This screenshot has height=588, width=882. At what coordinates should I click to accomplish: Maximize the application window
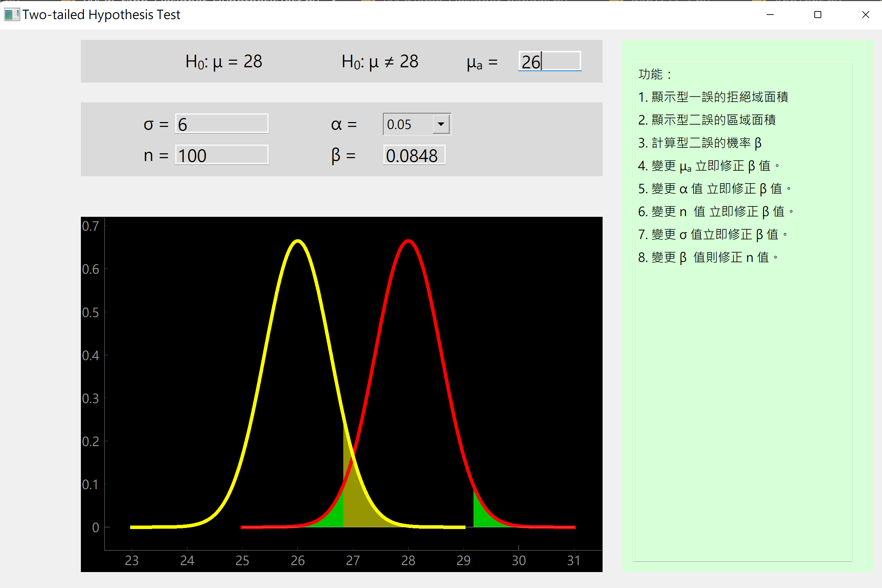coord(817,15)
